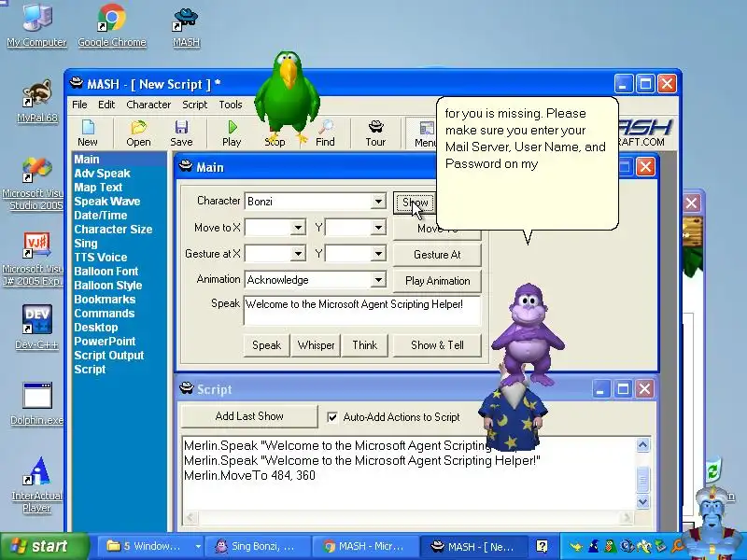Save the script with toolbar Save
This screenshot has width=747, height=560.
coord(181,133)
